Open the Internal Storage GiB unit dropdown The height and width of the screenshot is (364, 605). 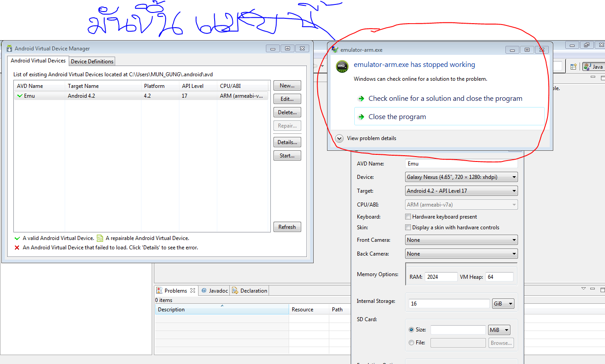pyautogui.click(x=503, y=304)
